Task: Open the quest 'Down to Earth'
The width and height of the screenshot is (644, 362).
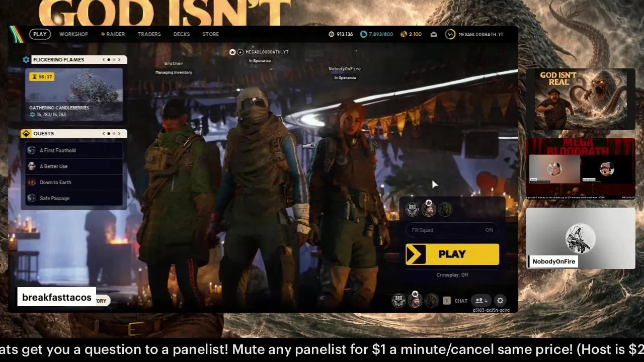Action: pyautogui.click(x=74, y=183)
